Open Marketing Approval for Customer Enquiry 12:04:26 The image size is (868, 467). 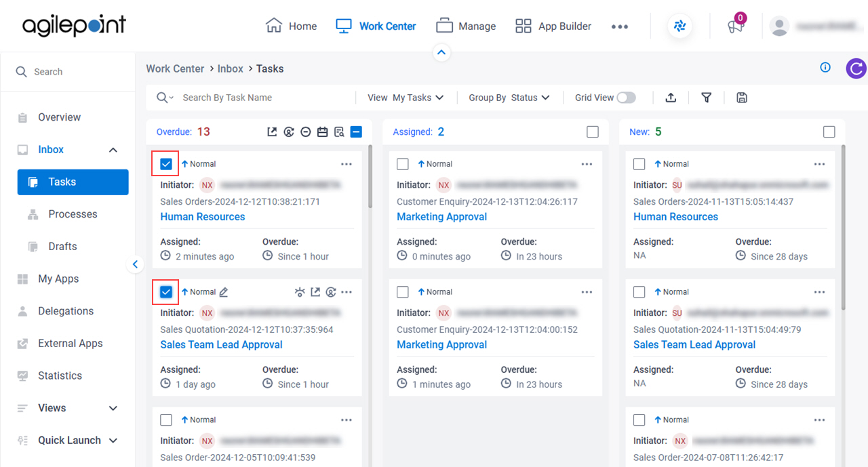pyautogui.click(x=441, y=217)
